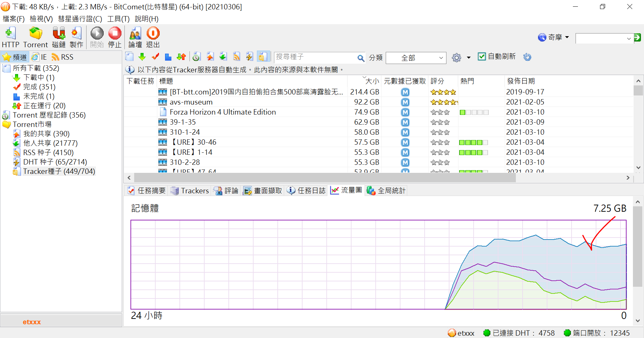Click the traffic graph panel vertical scrollbar

point(638,247)
